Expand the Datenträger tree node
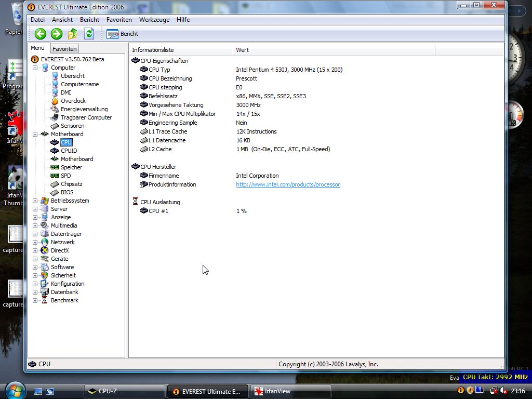This screenshot has width=532, height=399. pyautogui.click(x=35, y=234)
